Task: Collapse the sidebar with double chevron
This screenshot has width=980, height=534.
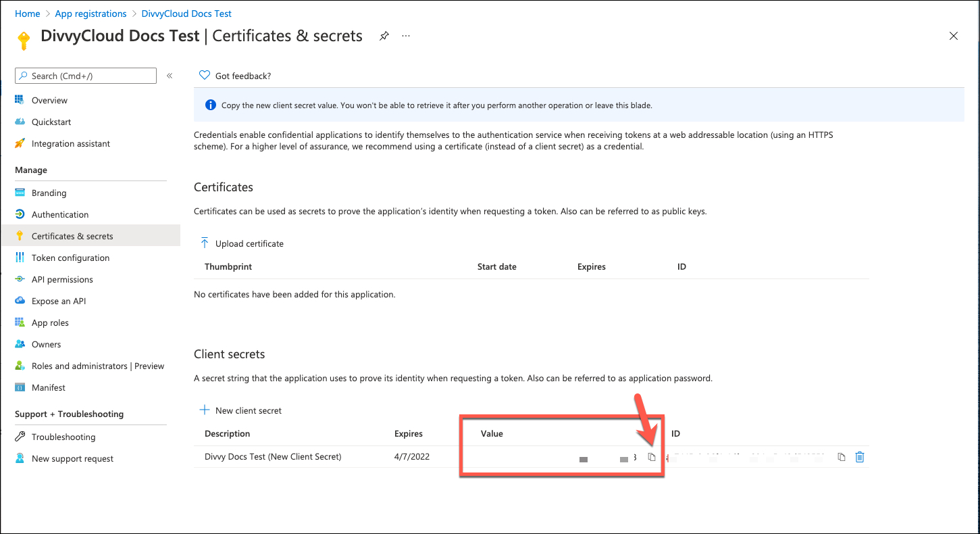Action: (x=170, y=76)
